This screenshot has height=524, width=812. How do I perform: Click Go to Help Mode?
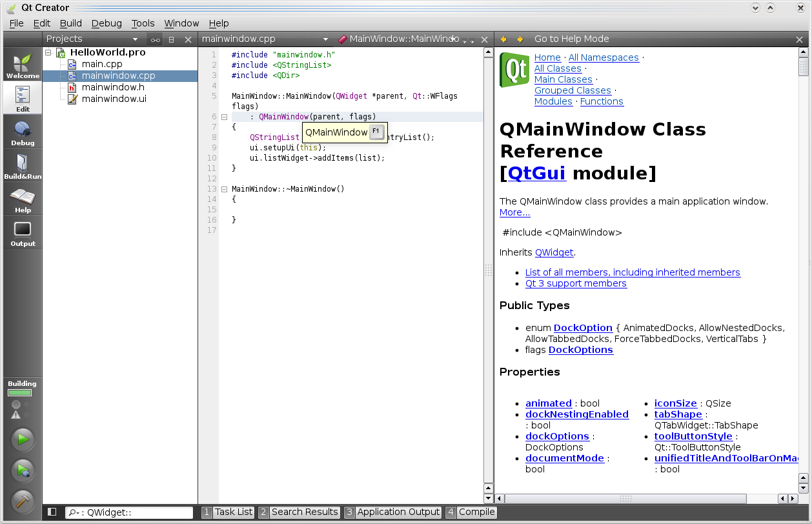(x=571, y=39)
